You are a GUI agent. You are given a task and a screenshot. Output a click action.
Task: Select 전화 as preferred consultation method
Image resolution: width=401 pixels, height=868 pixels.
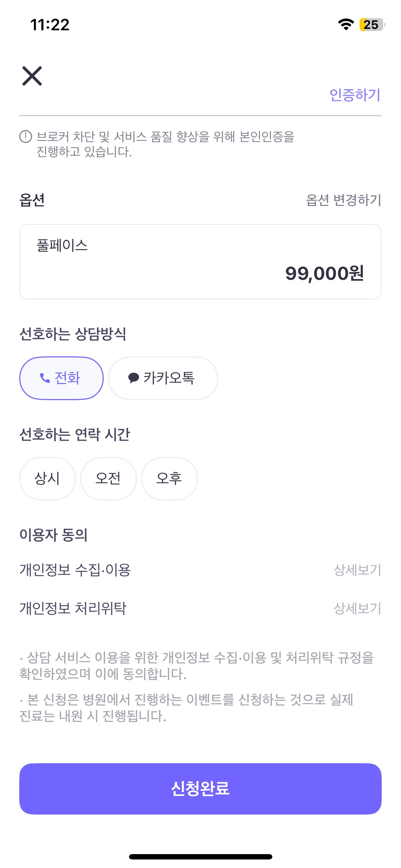click(x=61, y=378)
